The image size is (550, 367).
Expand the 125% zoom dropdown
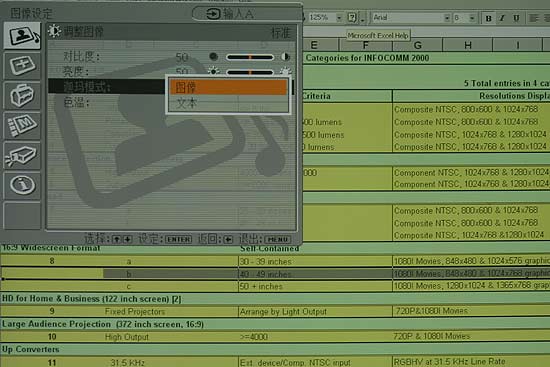tap(339, 17)
